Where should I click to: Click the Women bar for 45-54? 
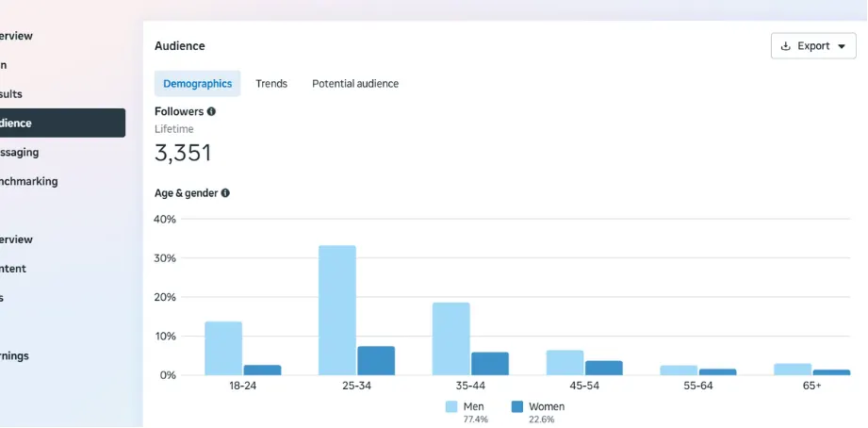click(604, 369)
